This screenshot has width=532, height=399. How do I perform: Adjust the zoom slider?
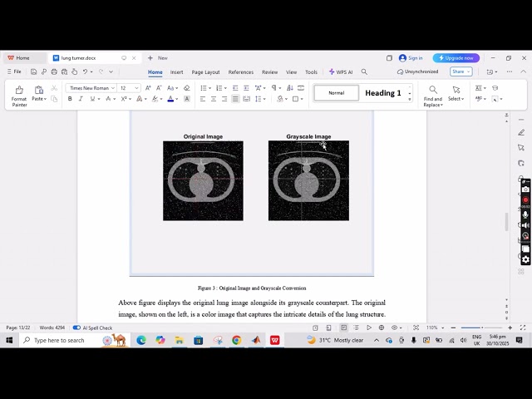481,328
